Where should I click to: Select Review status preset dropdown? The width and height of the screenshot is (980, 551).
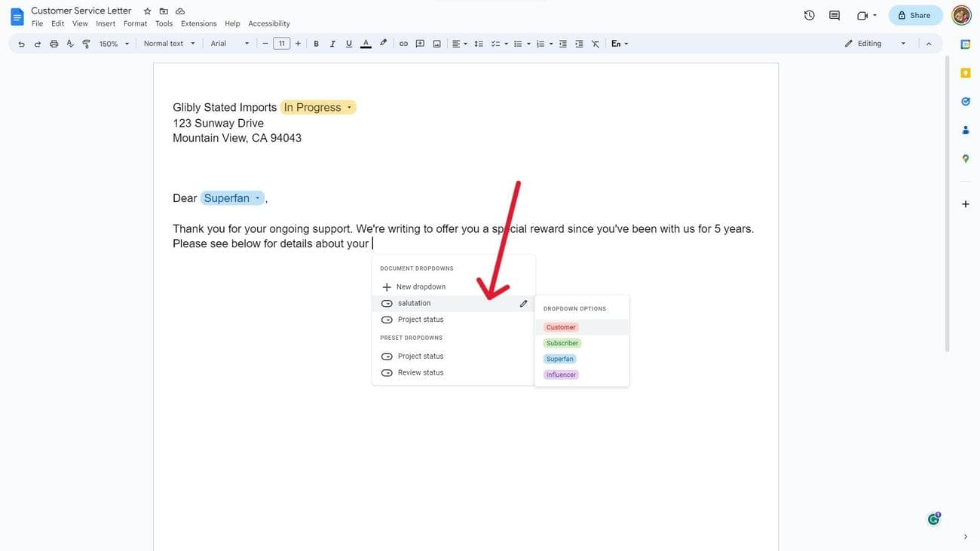[x=420, y=372]
